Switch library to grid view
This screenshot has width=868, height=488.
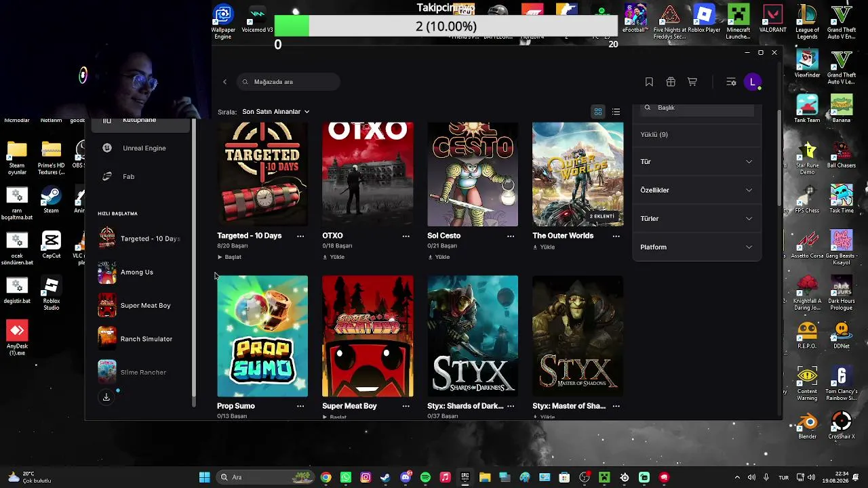tap(598, 112)
